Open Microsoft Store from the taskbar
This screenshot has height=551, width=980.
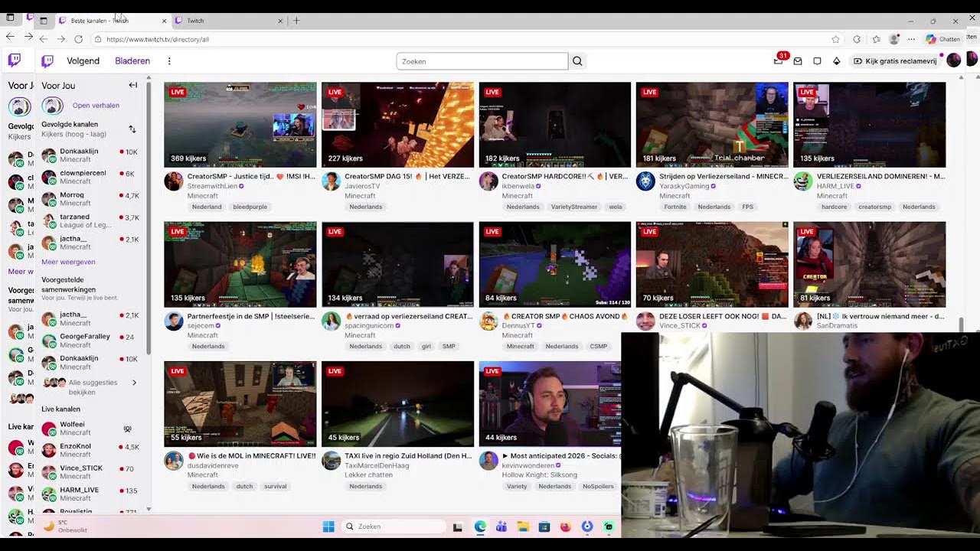click(544, 527)
